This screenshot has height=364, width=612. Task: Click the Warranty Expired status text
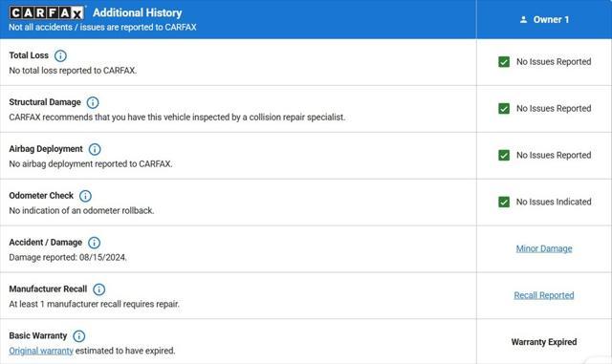click(544, 342)
